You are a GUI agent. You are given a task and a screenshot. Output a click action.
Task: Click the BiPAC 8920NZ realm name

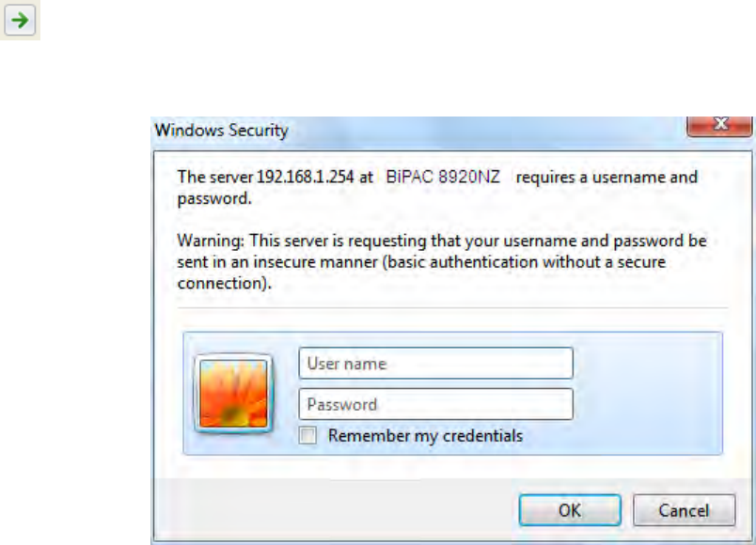[443, 177]
